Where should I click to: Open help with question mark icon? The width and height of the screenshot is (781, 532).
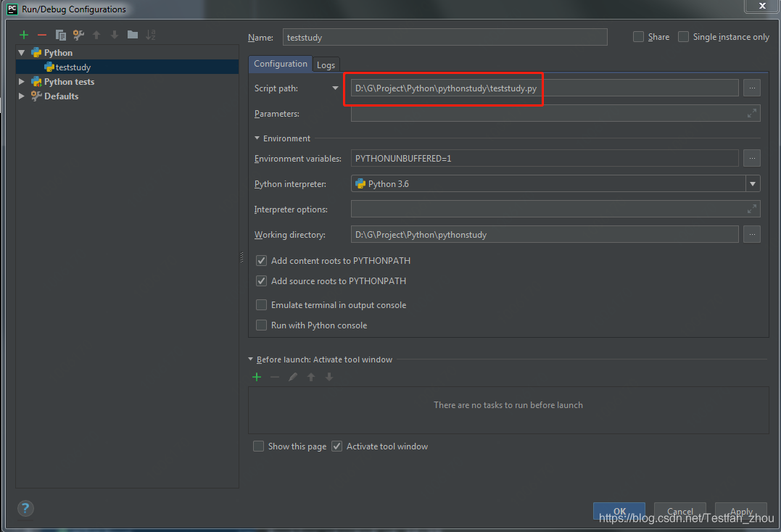25,509
